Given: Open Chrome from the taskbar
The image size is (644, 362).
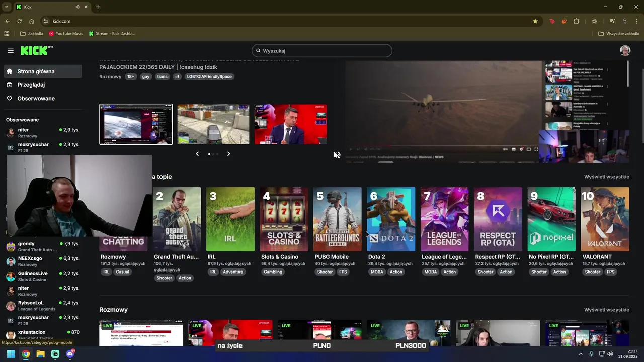Looking at the screenshot, I should (26, 354).
